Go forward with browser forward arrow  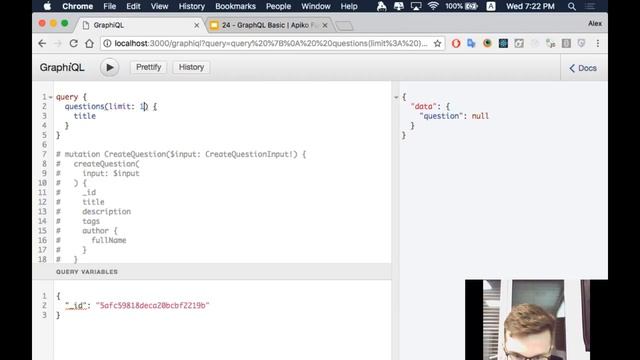coord(58,43)
